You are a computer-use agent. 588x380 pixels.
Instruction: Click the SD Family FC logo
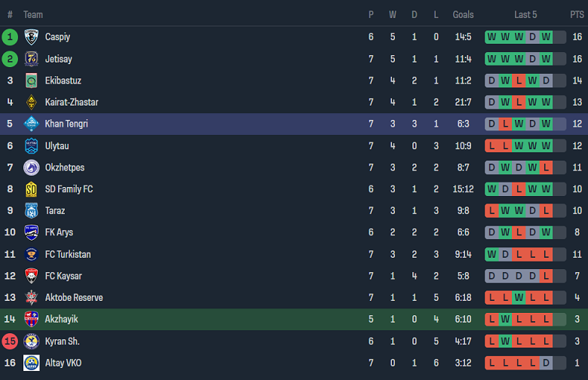pos(31,189)
